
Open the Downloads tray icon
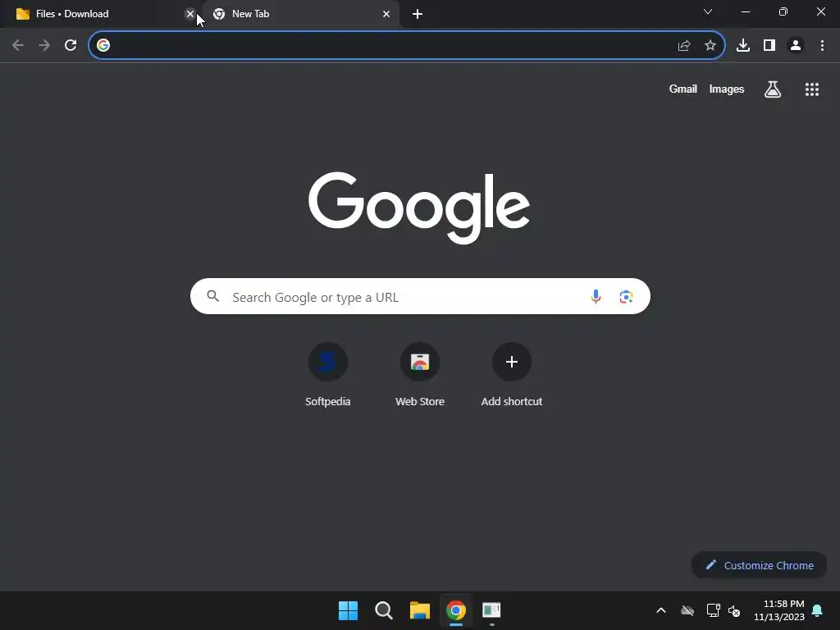pos(743,46)
